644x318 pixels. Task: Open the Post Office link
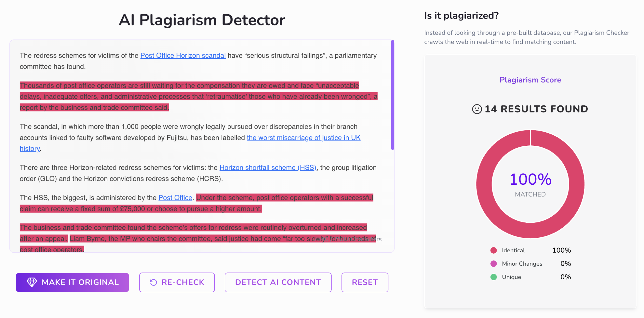pos(175,198)
